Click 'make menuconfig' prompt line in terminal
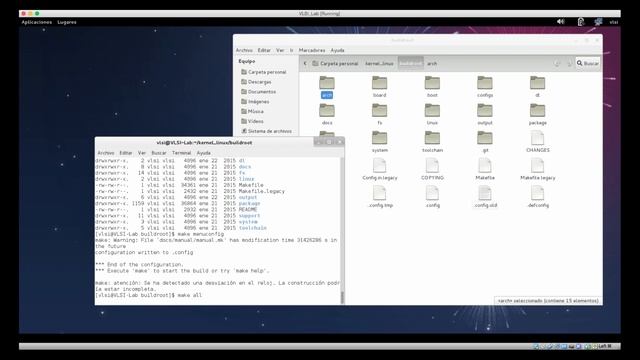640x360 pixels. [160, 234]
